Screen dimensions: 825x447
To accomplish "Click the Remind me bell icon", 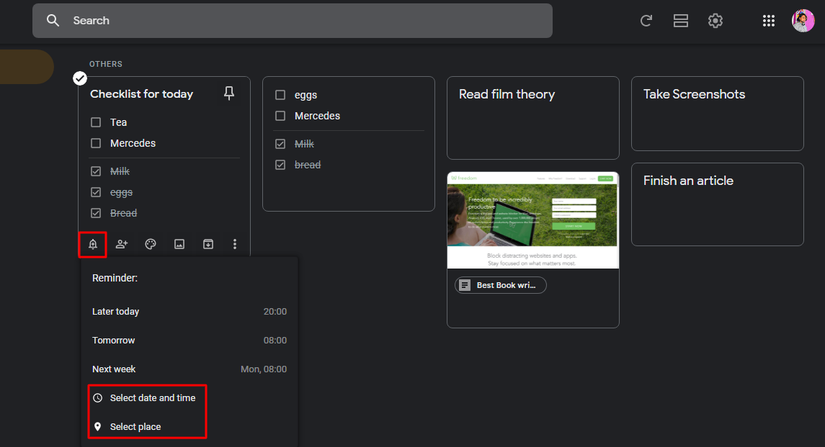I will [x=93, y=244].
